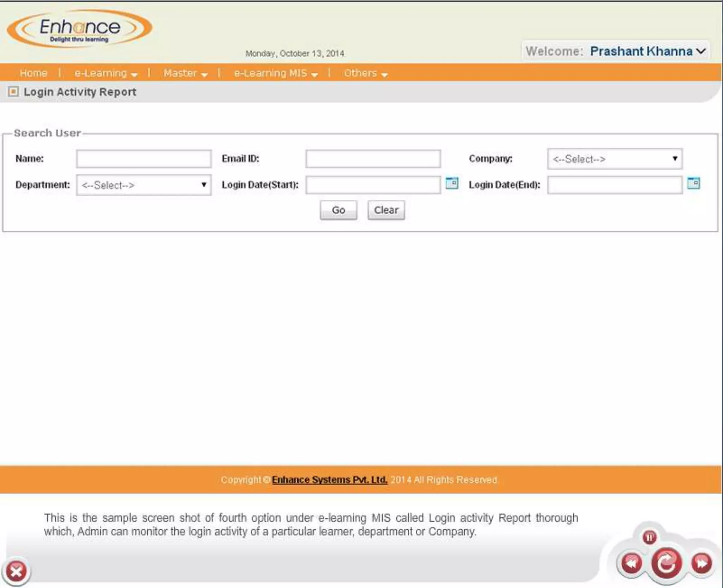723x588 pixels.
Task: Focus the Email ID input field
Action: click(x=373, y=159)
